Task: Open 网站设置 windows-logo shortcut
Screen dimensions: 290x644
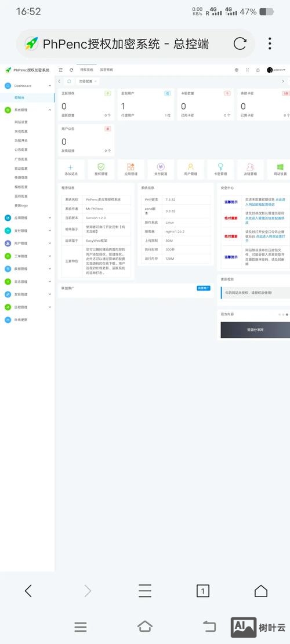Action: point(280,170)
